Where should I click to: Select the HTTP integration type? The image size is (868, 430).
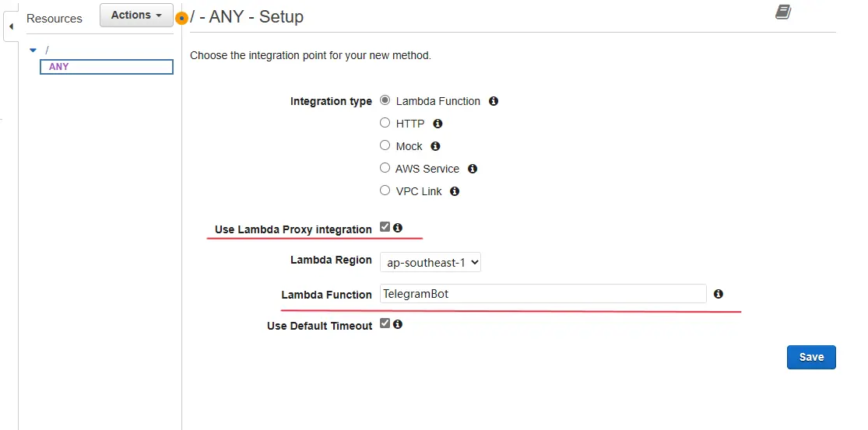click(385, 123)
